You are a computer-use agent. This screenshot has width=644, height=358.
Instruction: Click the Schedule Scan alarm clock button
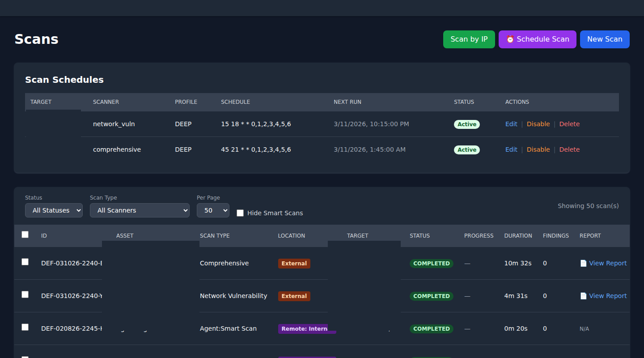click(537, 39)
